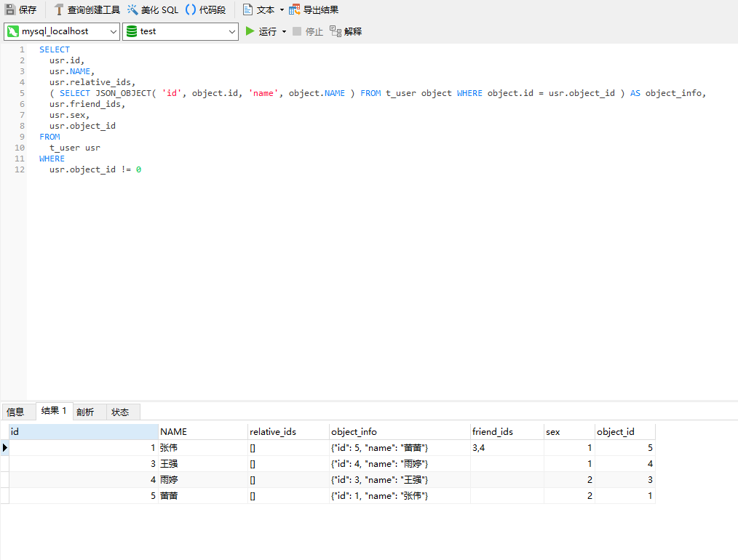Click the Stop (停止) button
This screenshot has width=738, height=560.
[308, 31]
